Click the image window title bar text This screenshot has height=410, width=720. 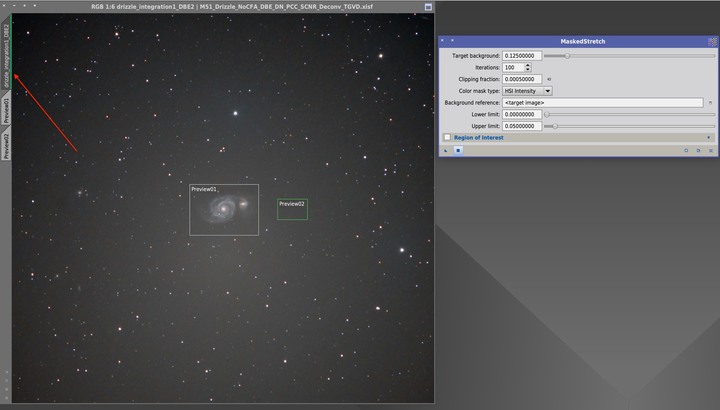[x=232, y=7]
